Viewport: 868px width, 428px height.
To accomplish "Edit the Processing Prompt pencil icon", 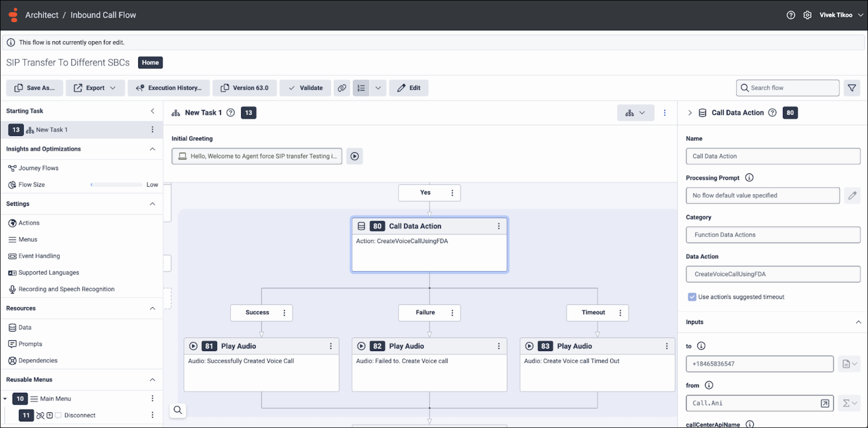I will (x=852, y=196).
